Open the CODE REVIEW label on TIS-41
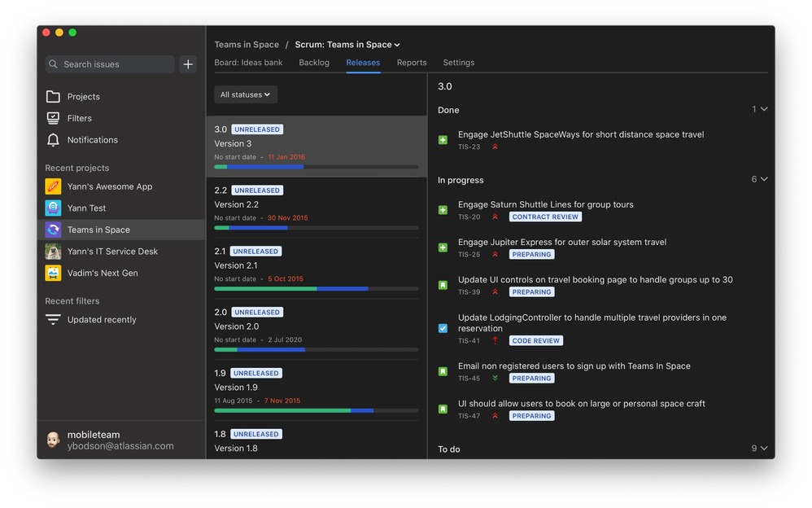The width and height of the screenshot is (812, 508). click(x=535, y=340)
